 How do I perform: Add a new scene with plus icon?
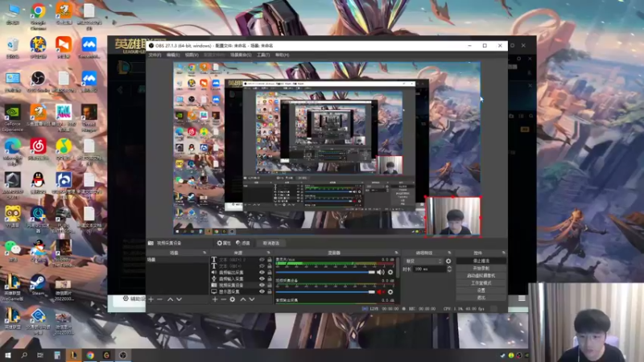point(151,299)
